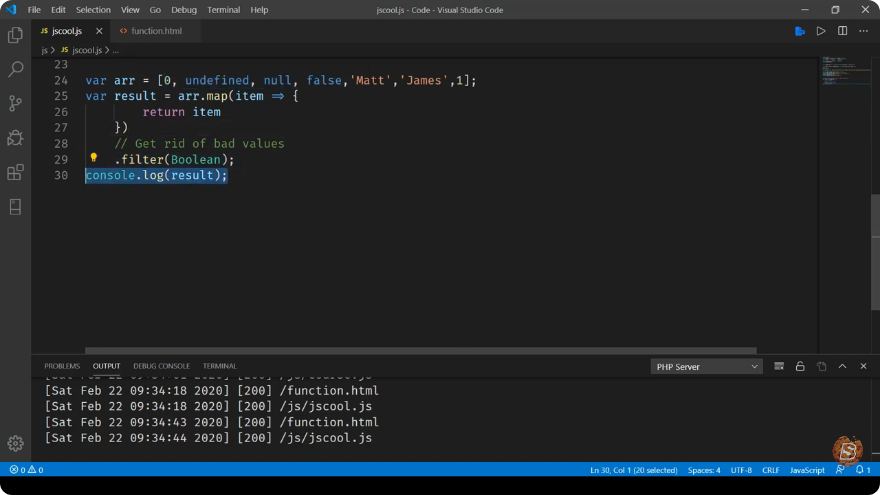Screen dimensions: 880x495
Task: Show quick fix lightbulb on line 29
Action: pos(94,158)
